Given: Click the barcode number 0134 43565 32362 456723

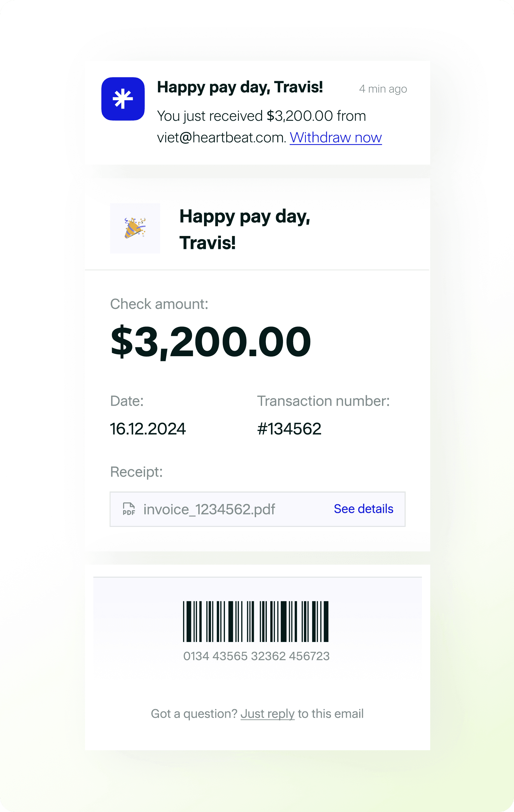Looking at the screenshot, I should point(256,656).
